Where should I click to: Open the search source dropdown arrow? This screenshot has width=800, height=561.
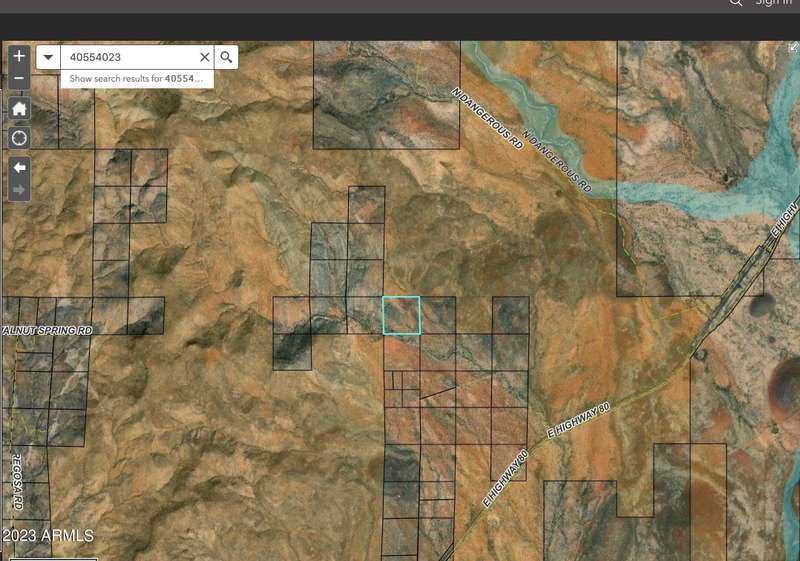click(x=48, y=58)
